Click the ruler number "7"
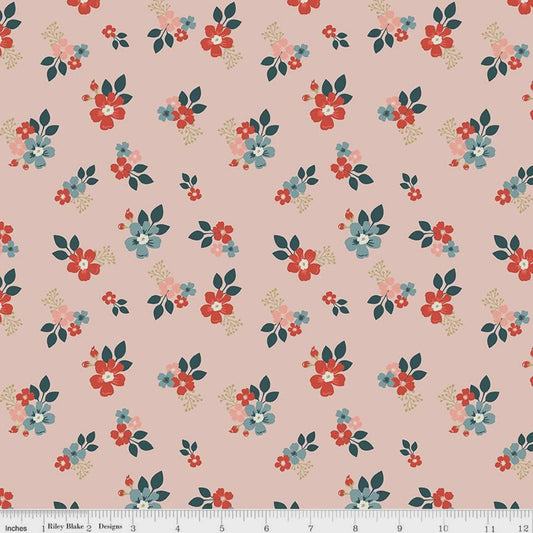The width and height of the screenshot is (533, 533). 310,528
